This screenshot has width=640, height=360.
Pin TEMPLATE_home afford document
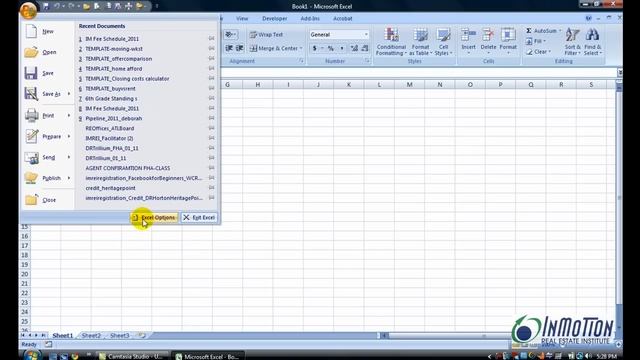pyautogui.click(x=211, y=68)
